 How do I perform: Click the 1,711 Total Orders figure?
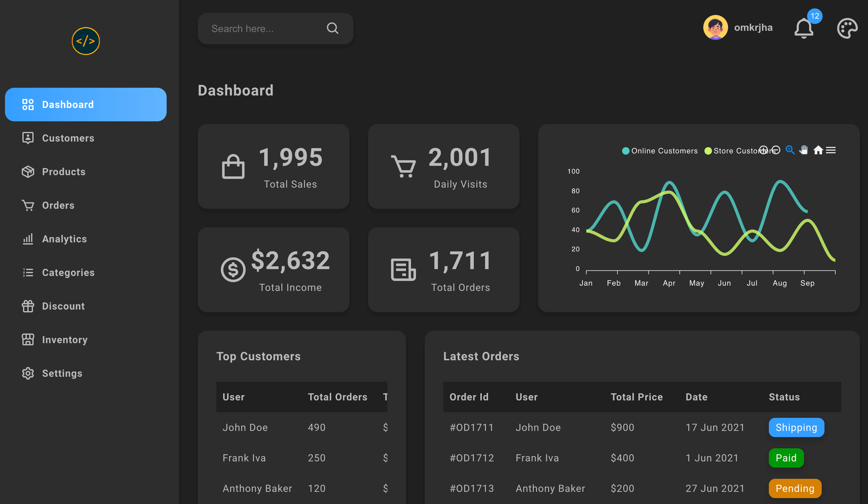click(460, 261)
